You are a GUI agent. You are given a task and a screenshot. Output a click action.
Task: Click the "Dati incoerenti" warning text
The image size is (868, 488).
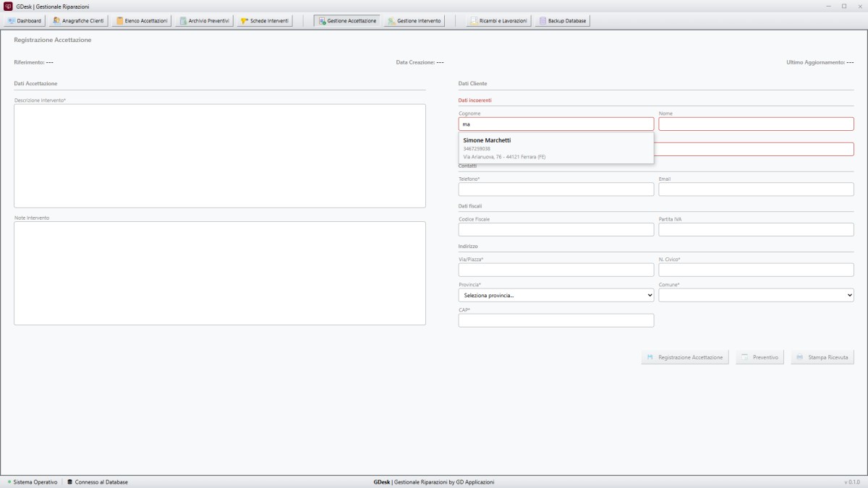(x=475, y=100)
